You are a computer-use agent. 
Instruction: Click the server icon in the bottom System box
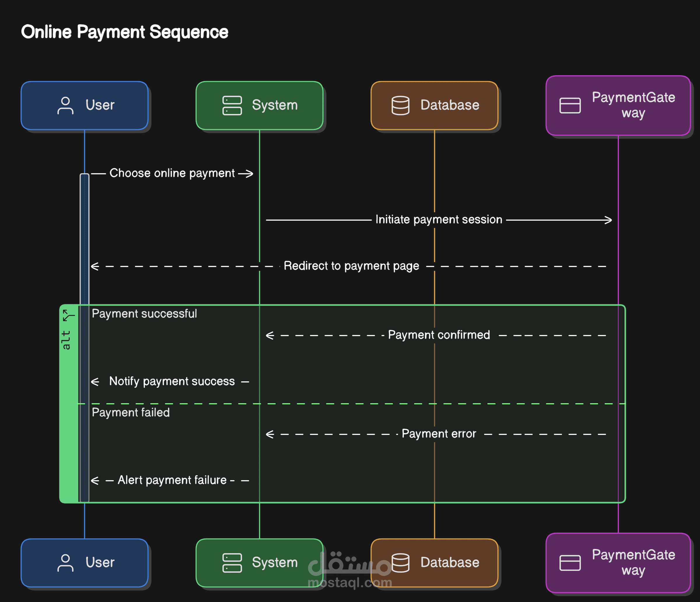click(232, 563)
